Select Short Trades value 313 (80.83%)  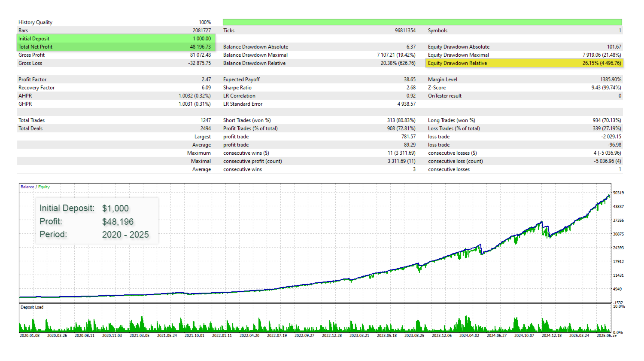coord(401,120)
